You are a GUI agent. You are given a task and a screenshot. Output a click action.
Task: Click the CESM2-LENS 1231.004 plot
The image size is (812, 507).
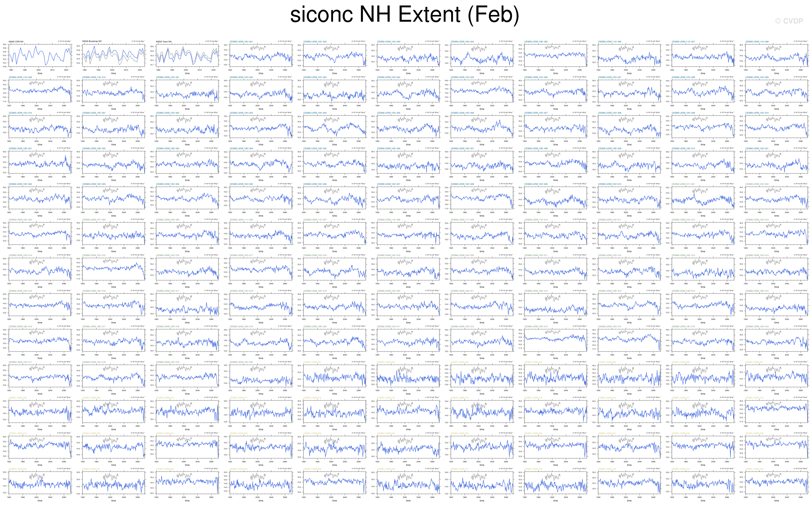[408, 91]
